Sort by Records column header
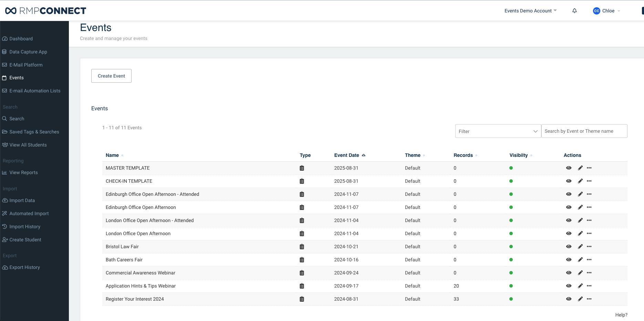644x321 pixels. [x=465, y=155]
